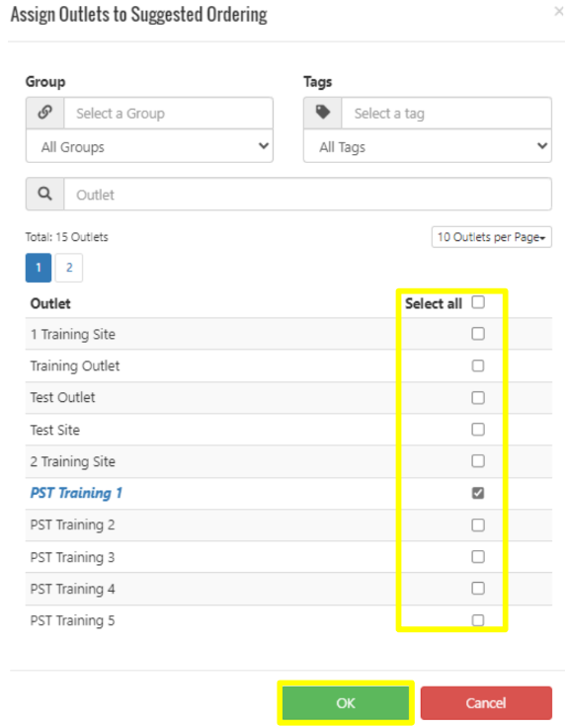
Task: Click the Select a Group input field
Action: click(169, 113)
